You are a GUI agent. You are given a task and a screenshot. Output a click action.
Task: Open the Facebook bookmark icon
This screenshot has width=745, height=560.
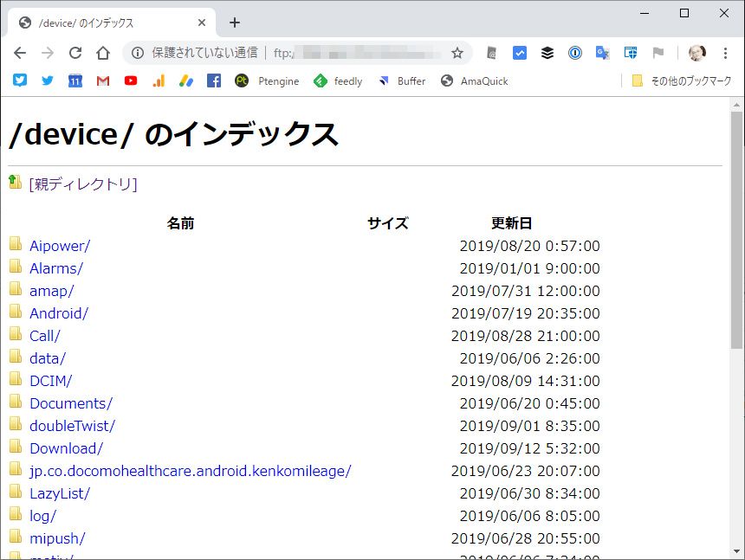coord(214,80)
